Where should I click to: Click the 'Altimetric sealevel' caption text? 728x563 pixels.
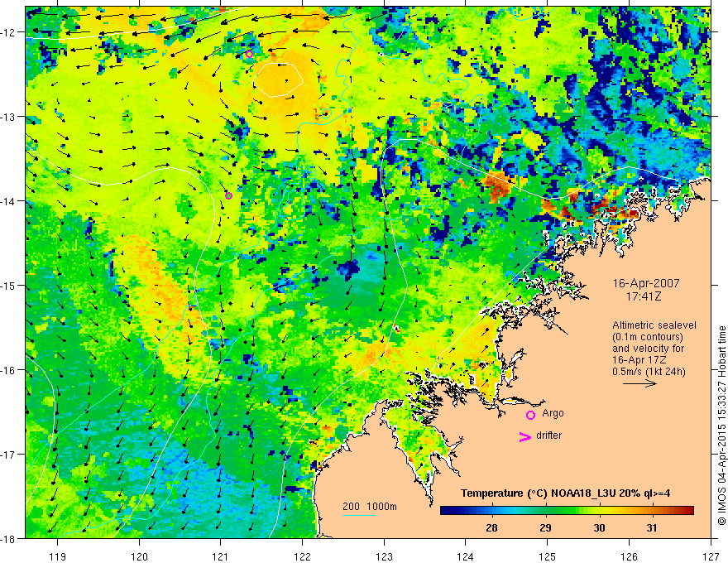(654, 325)
